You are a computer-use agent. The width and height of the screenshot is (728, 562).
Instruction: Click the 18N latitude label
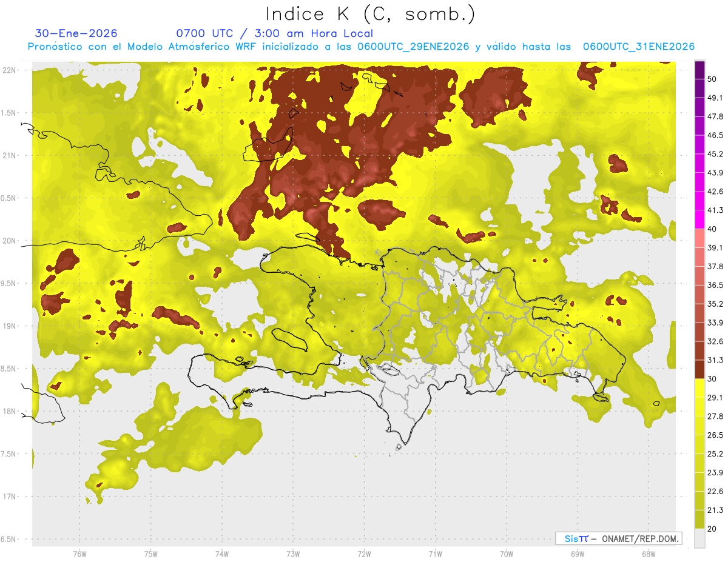click(x=9, y=412)
